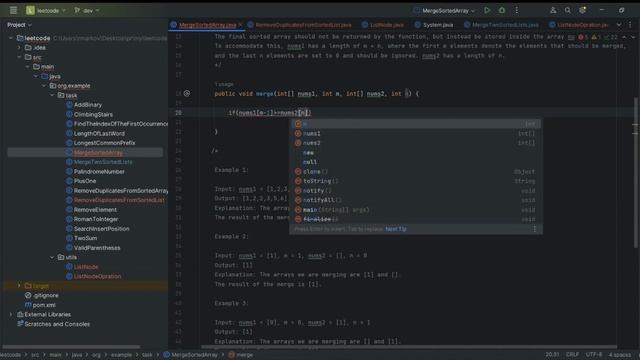
Task: Choose nums2 from completion popup
Action: (416, 143)
